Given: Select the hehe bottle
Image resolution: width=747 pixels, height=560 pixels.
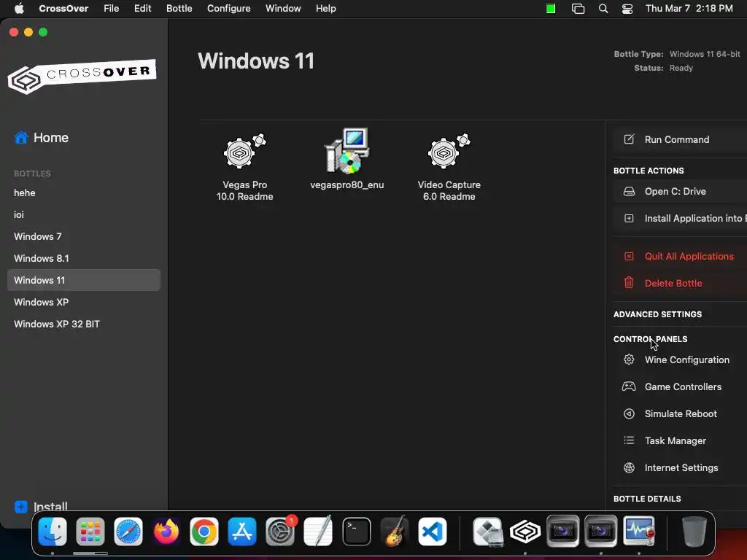Looking at the screenshot, I should pyautogui.click(x=83, y=192).
